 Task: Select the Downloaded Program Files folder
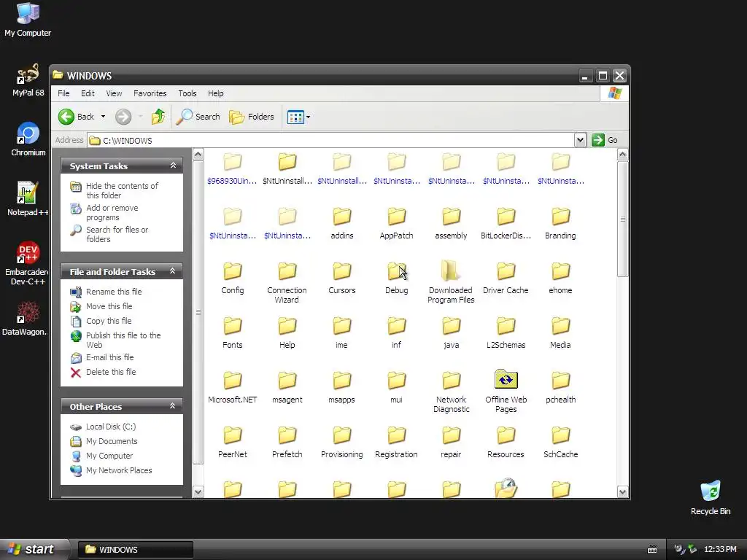[451, 281]
